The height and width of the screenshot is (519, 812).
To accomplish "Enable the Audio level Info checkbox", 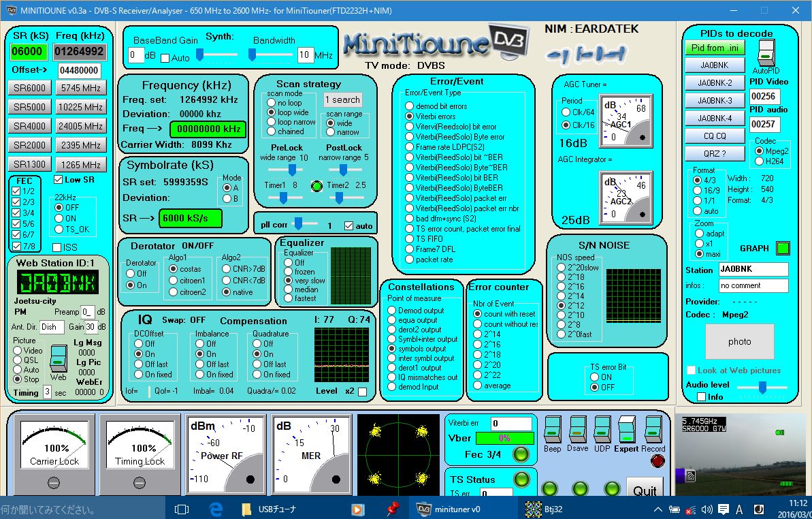I will click(701, 397).
